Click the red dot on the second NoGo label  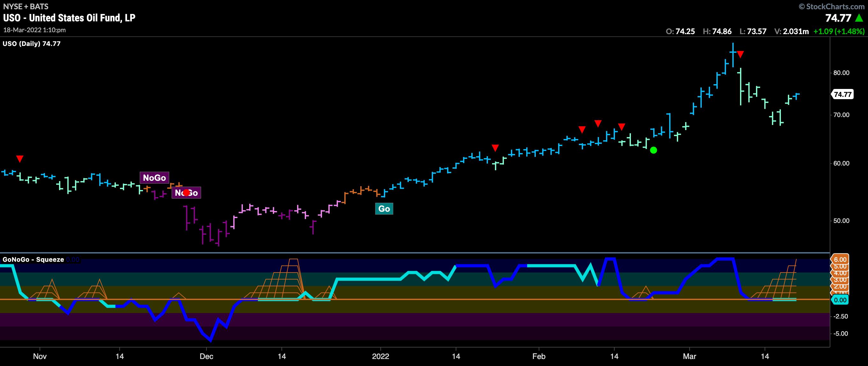pyautogui.click(x=186, y=193)
